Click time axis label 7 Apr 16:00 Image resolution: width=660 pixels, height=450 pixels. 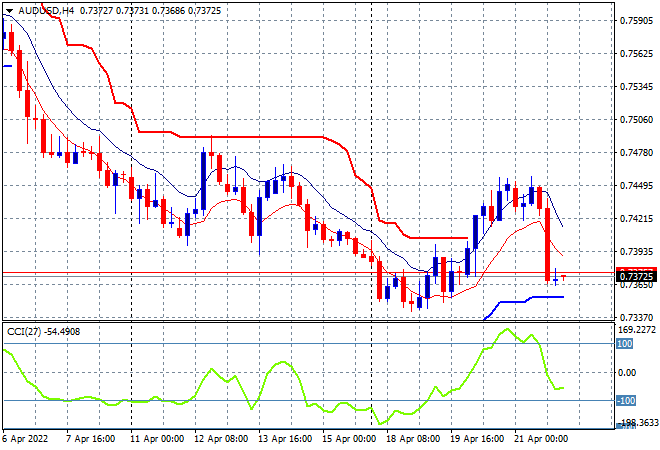pyautogui.click(x=90, y=439)
